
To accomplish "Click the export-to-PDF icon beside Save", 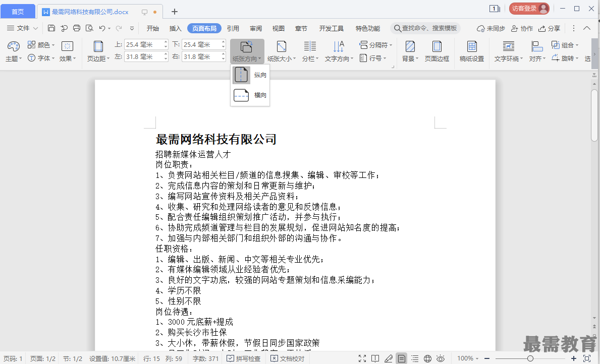I will pyautogui.click(x=64, y=28).
